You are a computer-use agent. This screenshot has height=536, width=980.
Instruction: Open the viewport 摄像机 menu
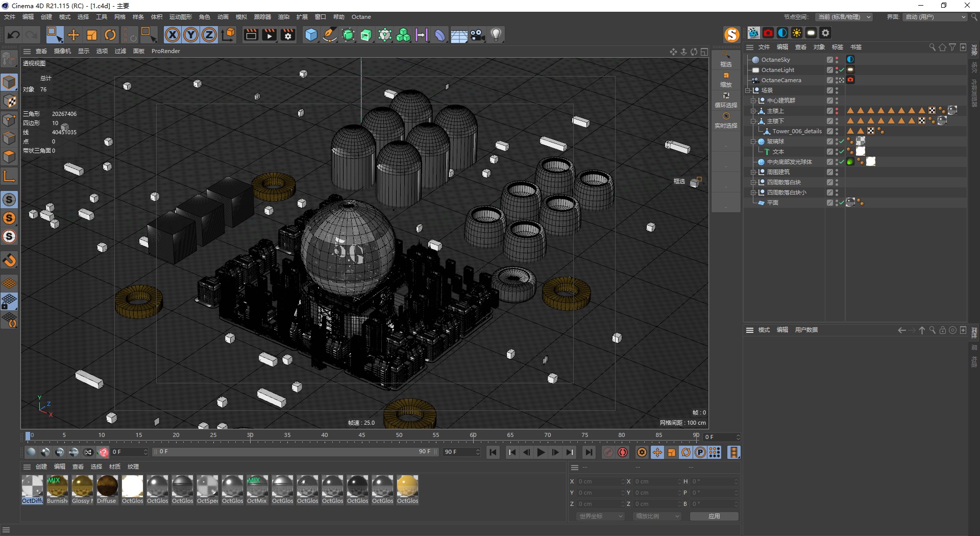[62, 51]
